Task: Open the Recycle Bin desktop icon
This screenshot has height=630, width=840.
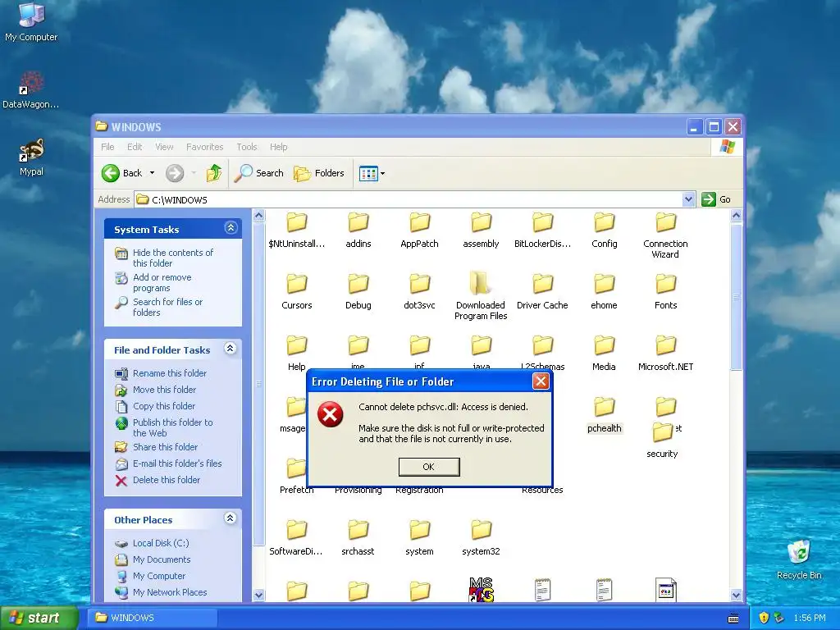Action: (799, 559)
